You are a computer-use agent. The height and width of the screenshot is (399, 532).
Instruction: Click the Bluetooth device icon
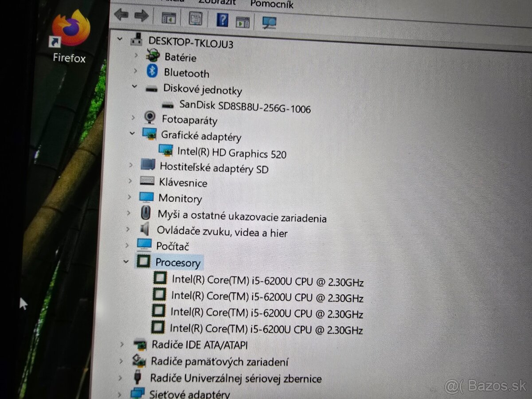(x=151, y=70)
